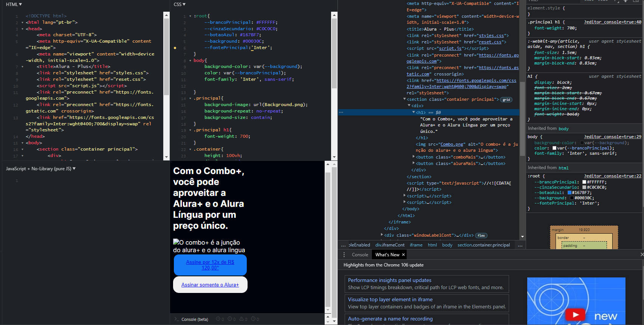Click the botaoAzul #167BF7 color swatch
The height and width of the screenshot is (325, 644).
(x=570, y=193)
